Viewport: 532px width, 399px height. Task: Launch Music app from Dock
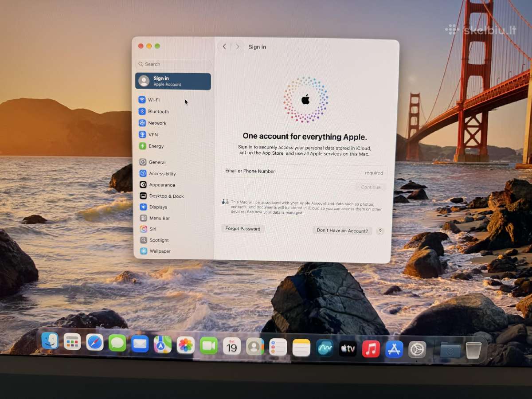[371, 349]
